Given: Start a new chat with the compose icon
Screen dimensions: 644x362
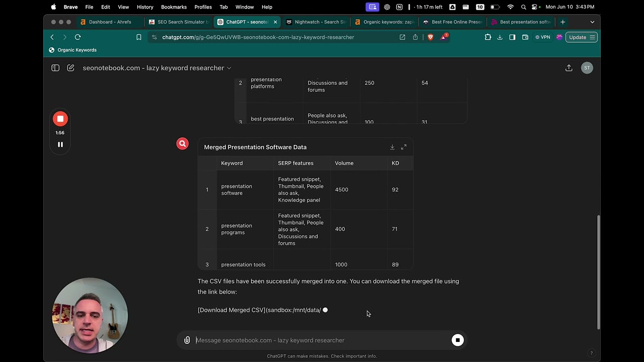Looking at the screenshot, I should point(70,68).
